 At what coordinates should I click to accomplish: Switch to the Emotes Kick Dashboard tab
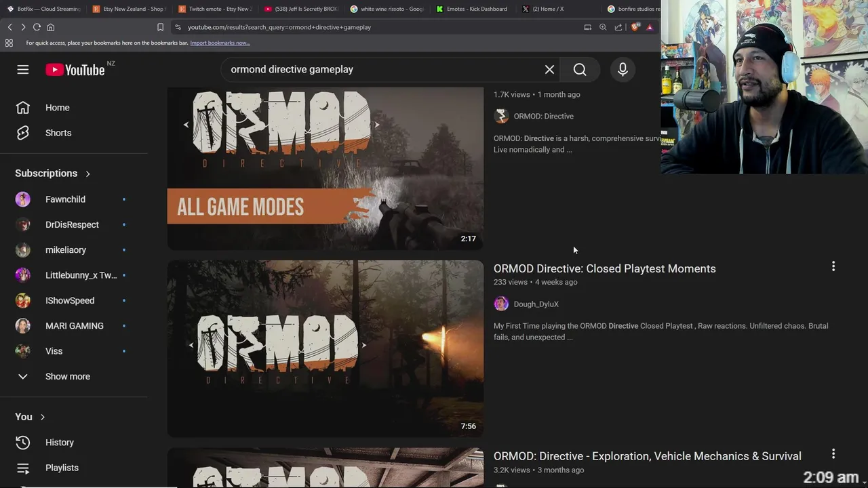[473, 9]
